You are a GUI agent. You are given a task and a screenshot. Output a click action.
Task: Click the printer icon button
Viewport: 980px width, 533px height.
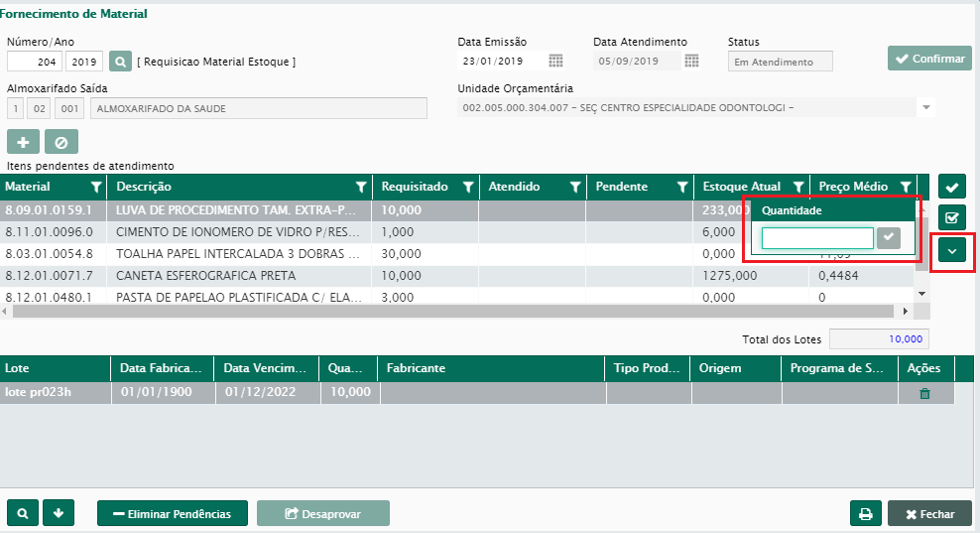[x=866, y=513]
